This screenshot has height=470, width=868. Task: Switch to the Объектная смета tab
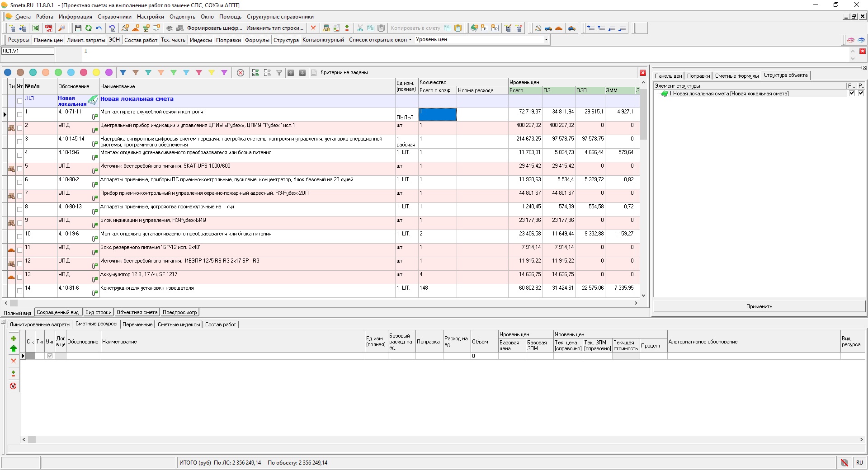137,312
